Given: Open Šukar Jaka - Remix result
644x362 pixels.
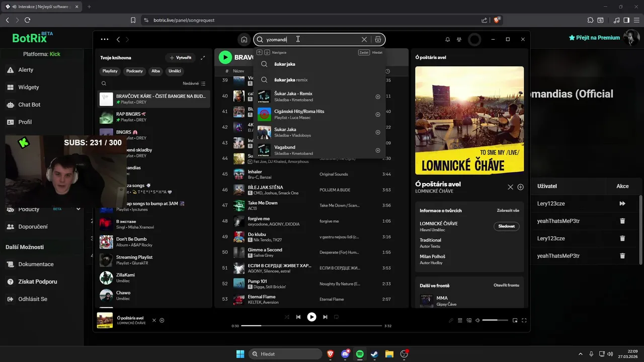Looking at the screenshot, I should [x=319, y=97].
